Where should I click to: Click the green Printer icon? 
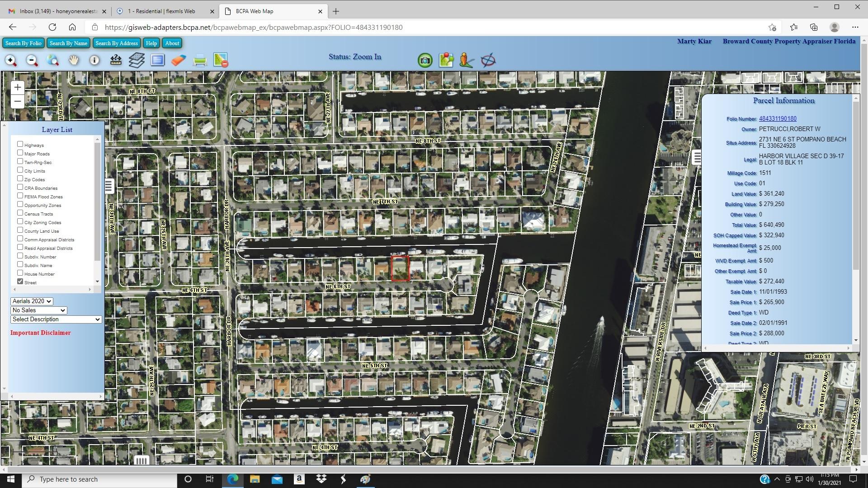[x=200, y=61]
